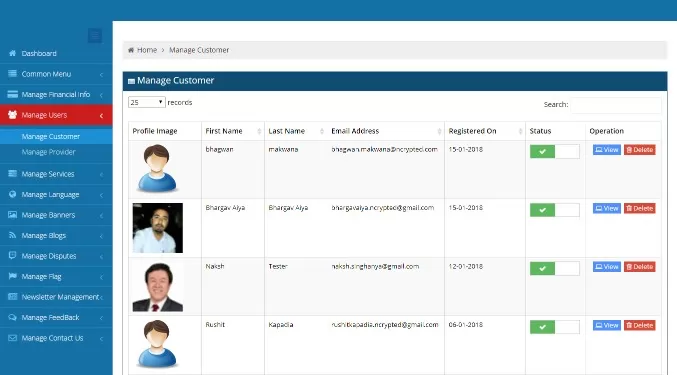Image resolution: width=677 pixels, height=375 pixels.
Task: Click the Home icon in breadcrumb
Action: 131,50
